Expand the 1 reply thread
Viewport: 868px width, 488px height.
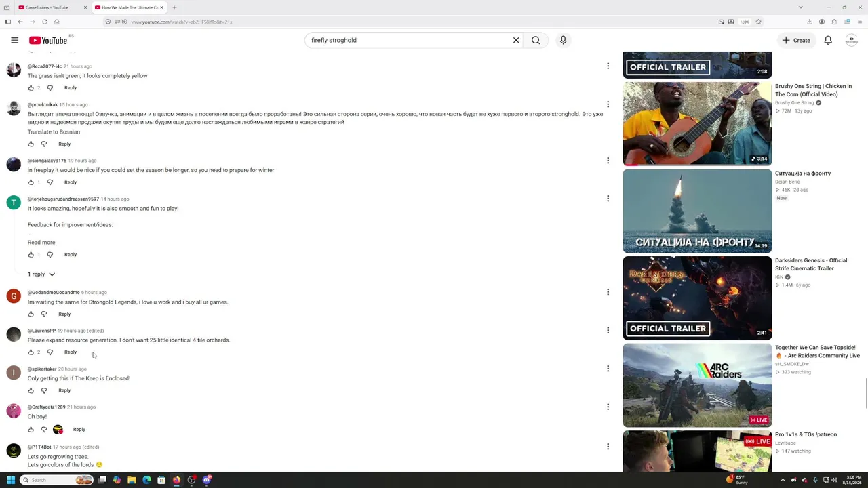41,274
